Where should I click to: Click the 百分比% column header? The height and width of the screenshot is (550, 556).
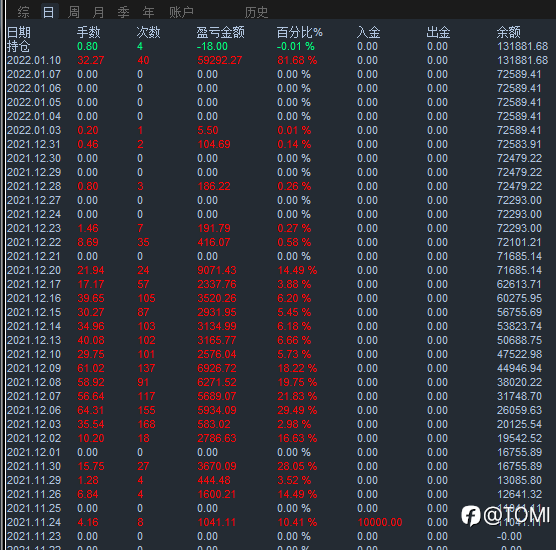pos(300,33)
